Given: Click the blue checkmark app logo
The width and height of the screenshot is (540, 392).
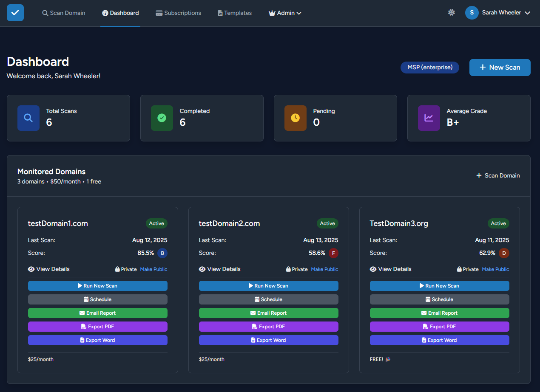Looking at the screenshot, I should tap(15, 13).
